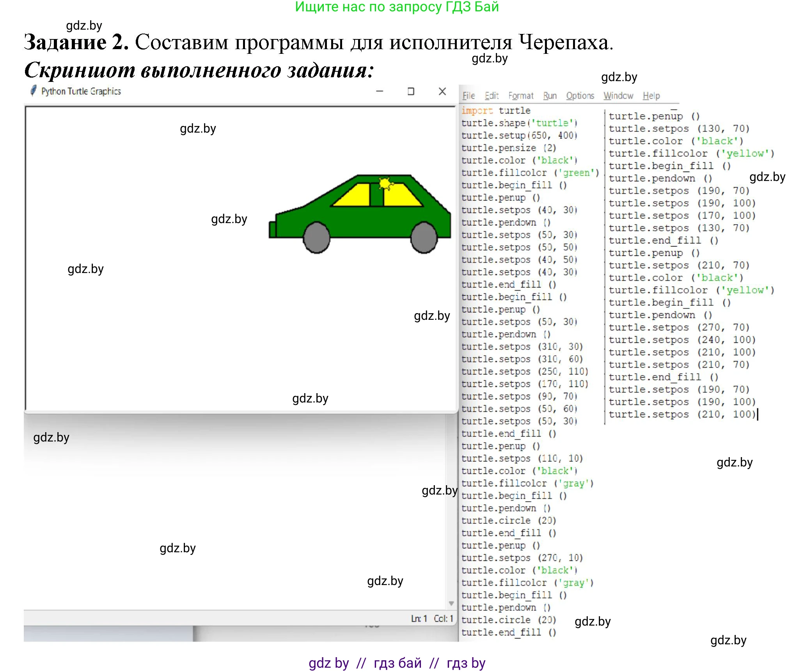Open the Format menu
Image resolution: width=795 pixels, height=672 pixels.
(x=521, y=96)
